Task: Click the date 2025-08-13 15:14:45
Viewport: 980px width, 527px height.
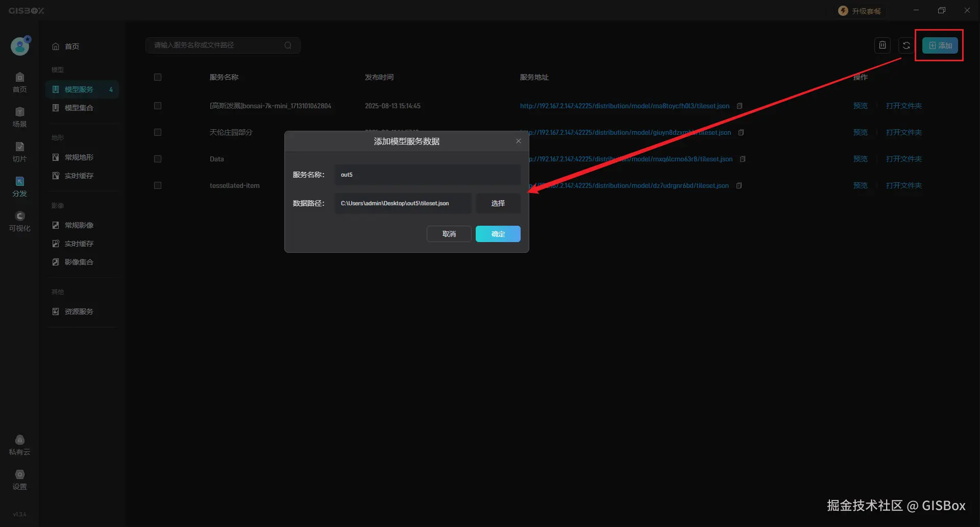Action: tap(393, 106)
